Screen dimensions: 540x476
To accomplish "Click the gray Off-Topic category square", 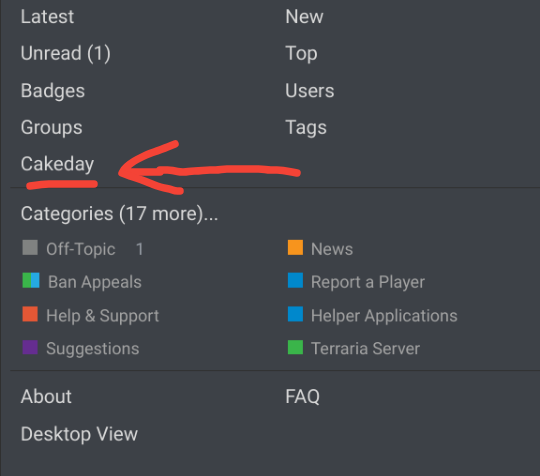I will [30, 248].
